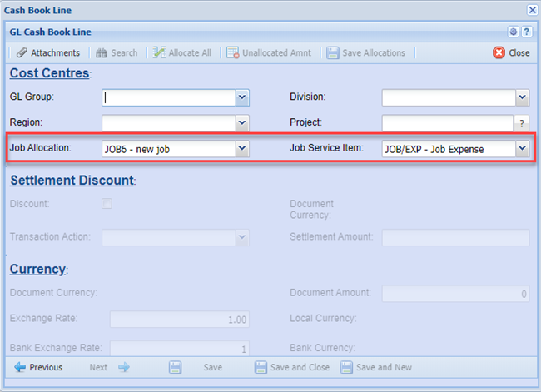Open the Job Allocation dropdown arrow
The height and width of the screenshot is (392, 541).
(x=242, y=149)
